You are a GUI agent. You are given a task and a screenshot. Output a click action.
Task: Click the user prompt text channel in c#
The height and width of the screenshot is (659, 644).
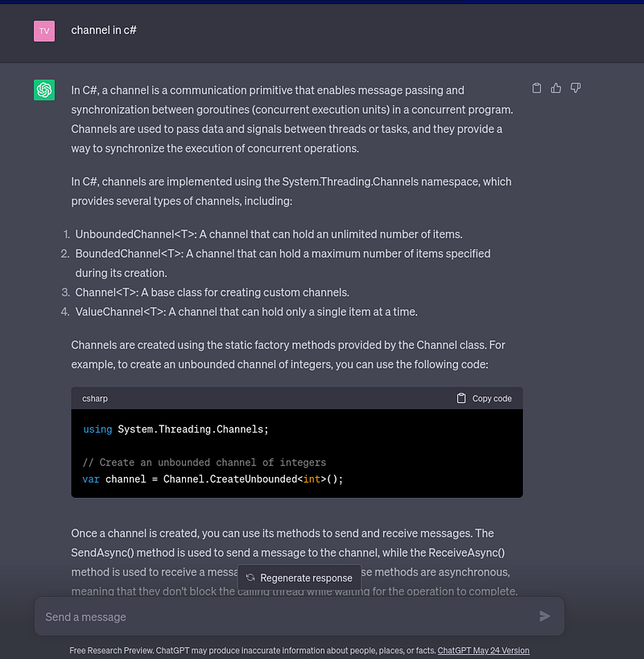pyautogui.click(x=104, y=31)
